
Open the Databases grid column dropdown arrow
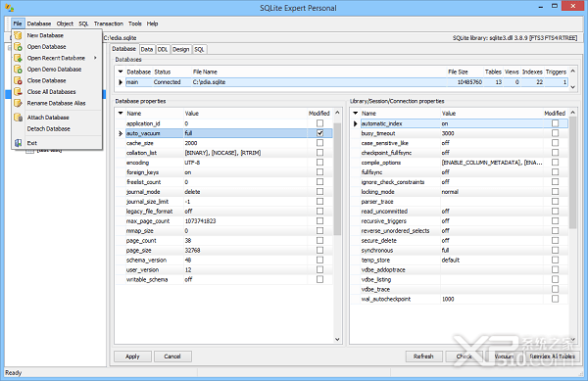coord(121,71)
